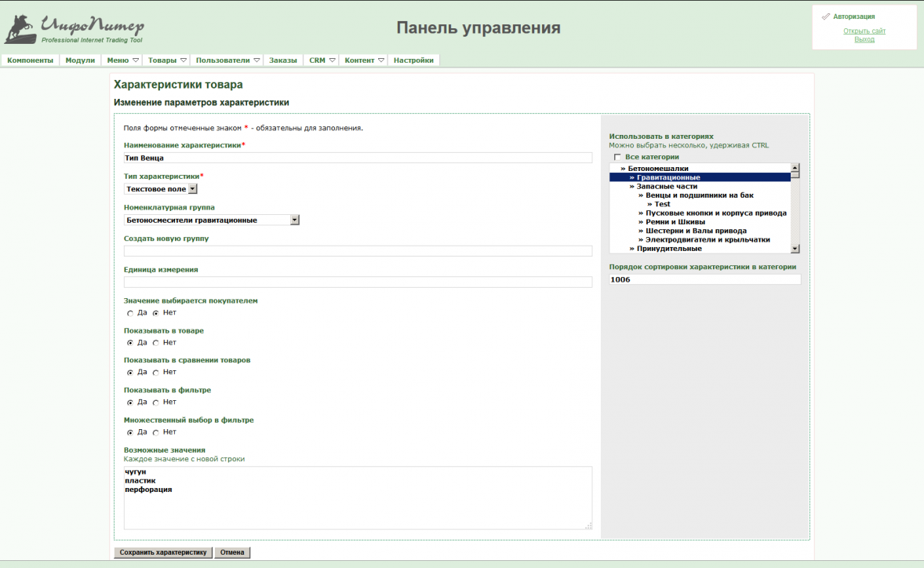Open the Настройки menu item
Viewport: 924px width, 568px height.
413,60
